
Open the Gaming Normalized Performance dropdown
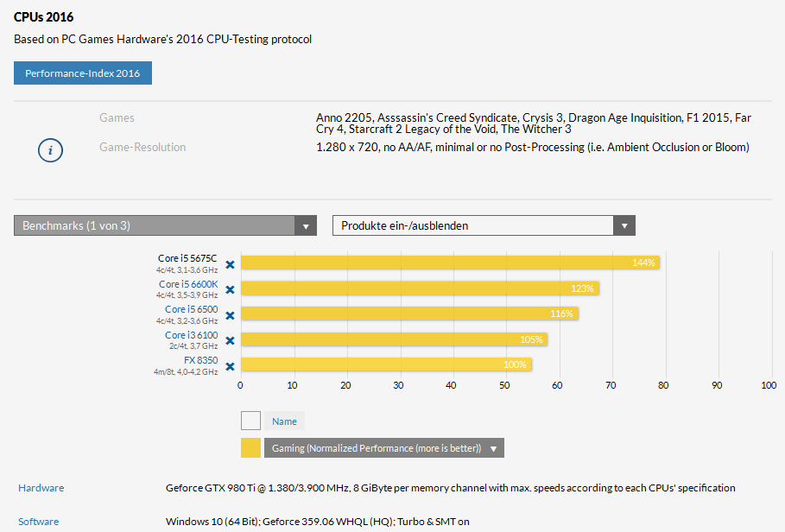[x=384, y=448]
